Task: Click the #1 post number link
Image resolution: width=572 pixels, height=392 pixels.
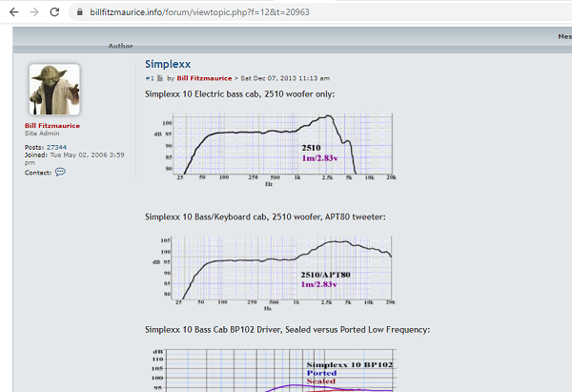Action: 150,77
